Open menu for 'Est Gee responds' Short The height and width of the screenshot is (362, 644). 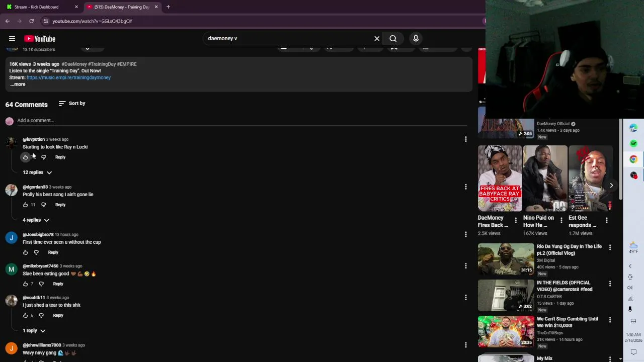[606, 220]
